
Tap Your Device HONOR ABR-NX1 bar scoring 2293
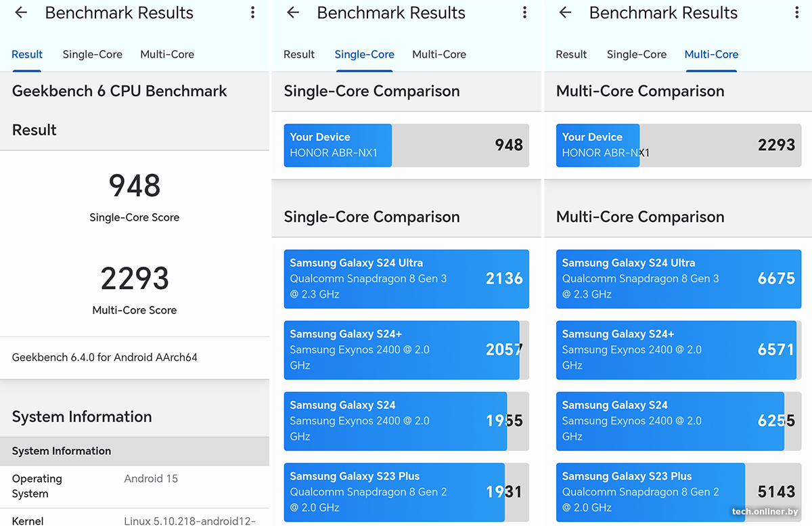click(x=679, y=145)
